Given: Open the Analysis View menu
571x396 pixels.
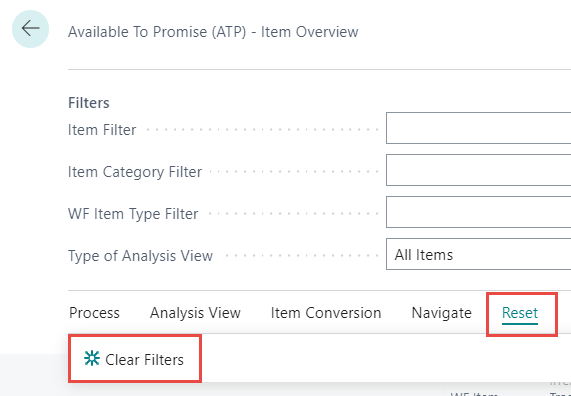Looking at the screenshot, I should point(195,313).
